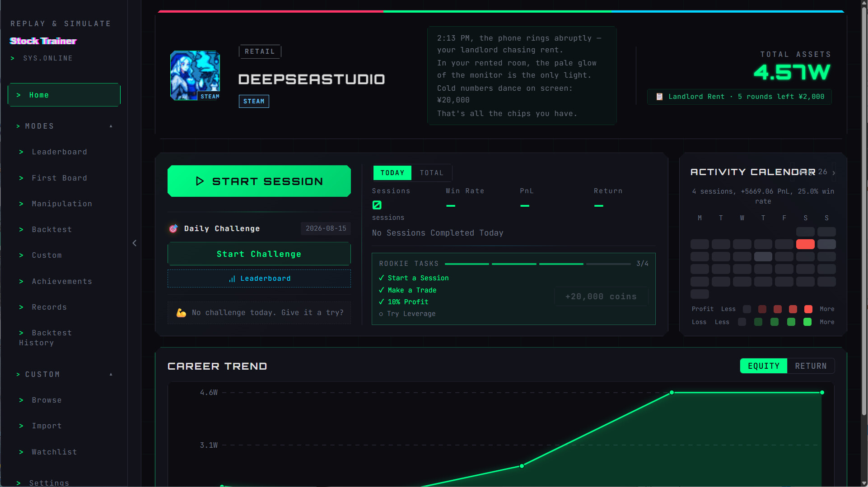Click the +20,000 coins reward button
The image size is (868, 487).
(601, 297)
